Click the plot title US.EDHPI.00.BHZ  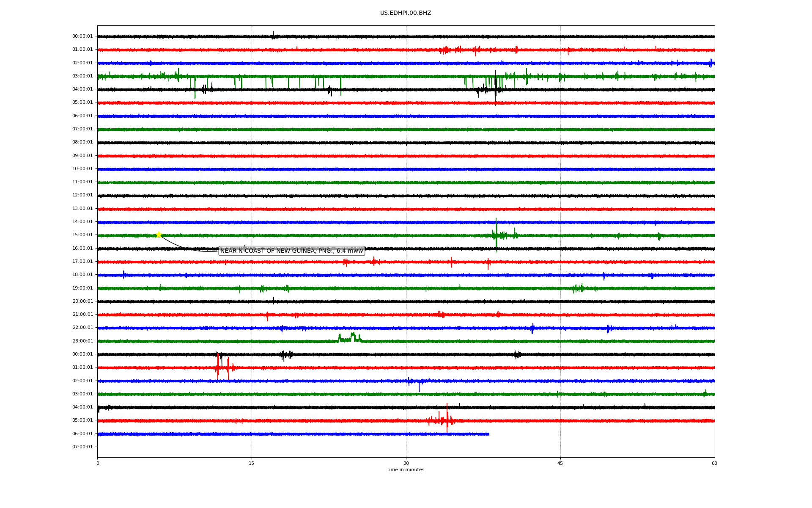click(x=406, y=13)
